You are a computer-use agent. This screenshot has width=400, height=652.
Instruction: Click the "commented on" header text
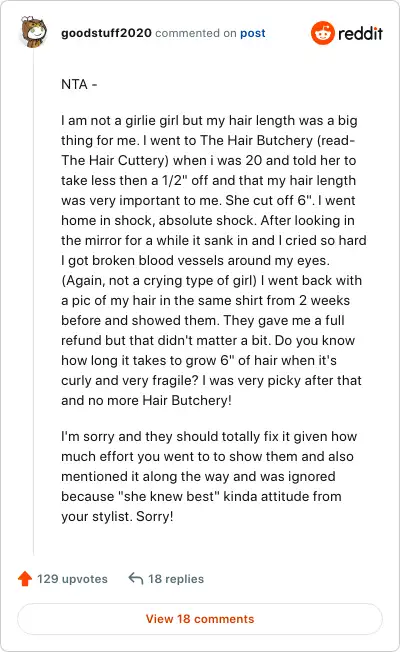click(x=195, y=33)
